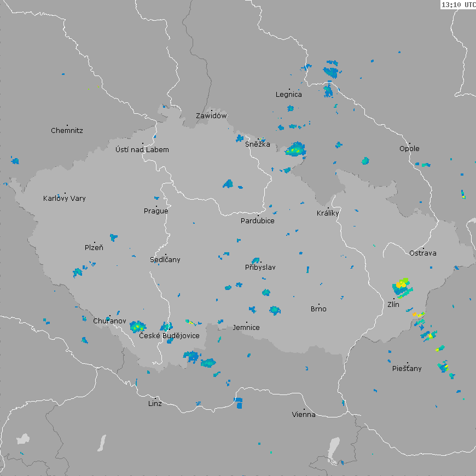
Task: Select the Chemnitz city label
Action: 67,131
